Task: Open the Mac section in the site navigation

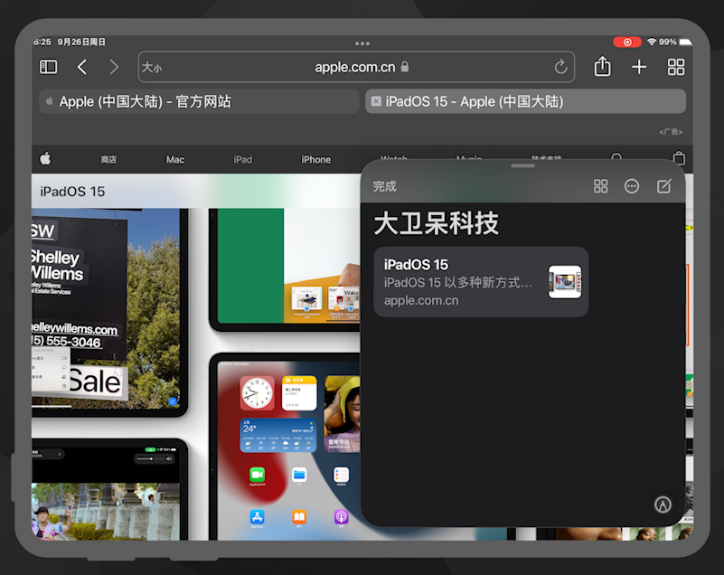Action: tap(175, 159)
